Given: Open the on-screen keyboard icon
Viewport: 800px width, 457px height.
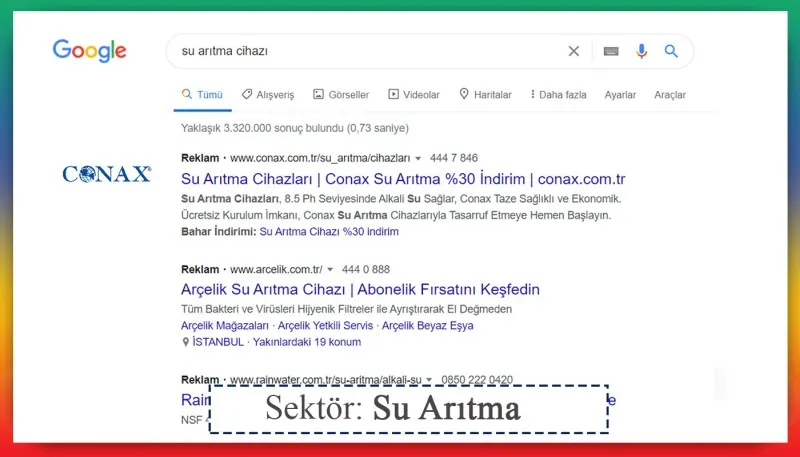Looking at the screenshot, I should coord(611,51).
